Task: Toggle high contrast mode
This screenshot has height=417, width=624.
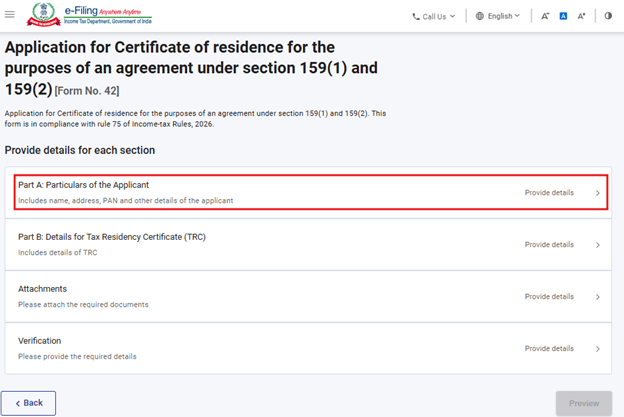Action: pos(609,16)
